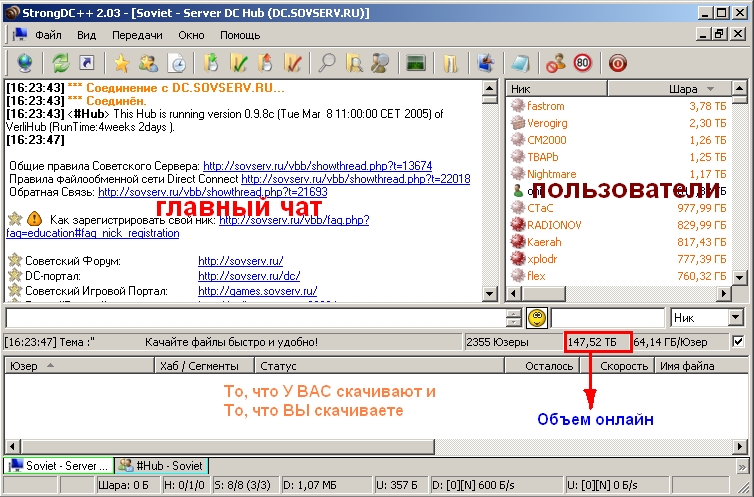The height and width of the screenshot is (497, 754).
Task: Click the user list scroll-down arrow
Action: [740, 277]
